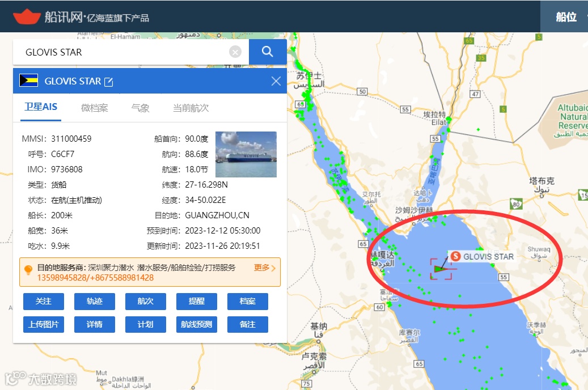Image resolution: width=588 pixels, height=390 pixels.
Task: Click the longitude value 34-50.022E
Action: pos(205,200)
